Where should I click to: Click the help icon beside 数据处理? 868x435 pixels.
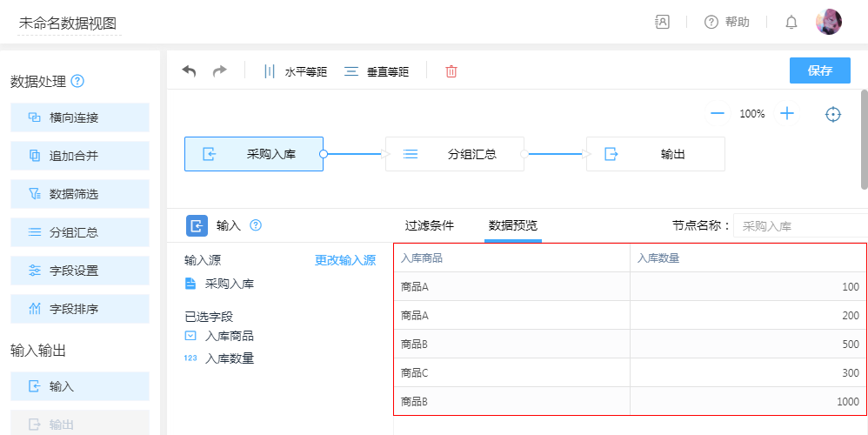coord(77,82)
